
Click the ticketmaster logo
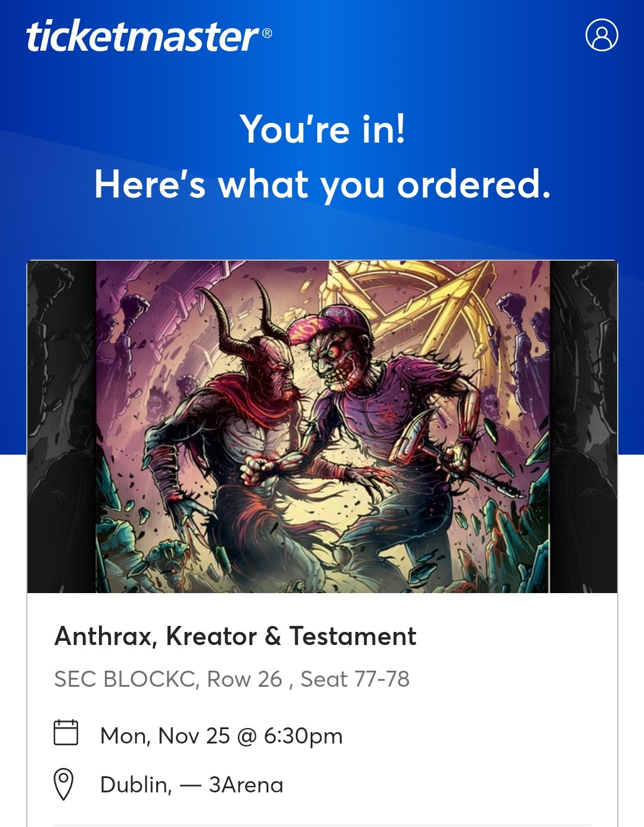pyautogui.click(x=143, y=36)
